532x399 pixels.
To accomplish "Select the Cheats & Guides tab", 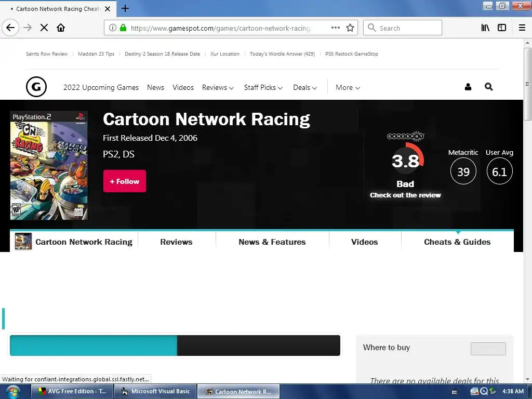I will coord(457,242).
